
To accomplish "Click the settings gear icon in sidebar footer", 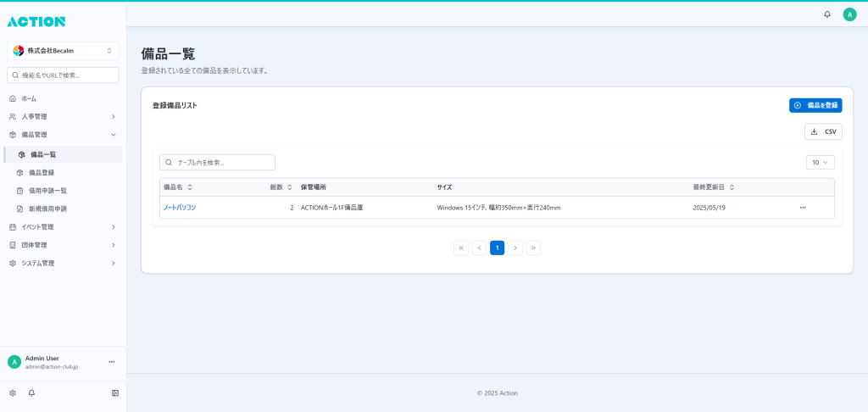I will pos(13,393).
